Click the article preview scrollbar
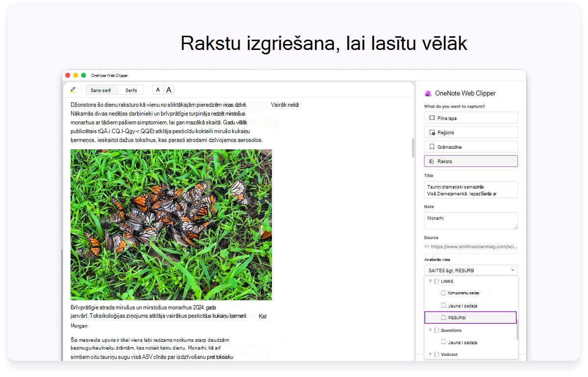Screen dimensions: 588x377 click(x=413, y=148)
